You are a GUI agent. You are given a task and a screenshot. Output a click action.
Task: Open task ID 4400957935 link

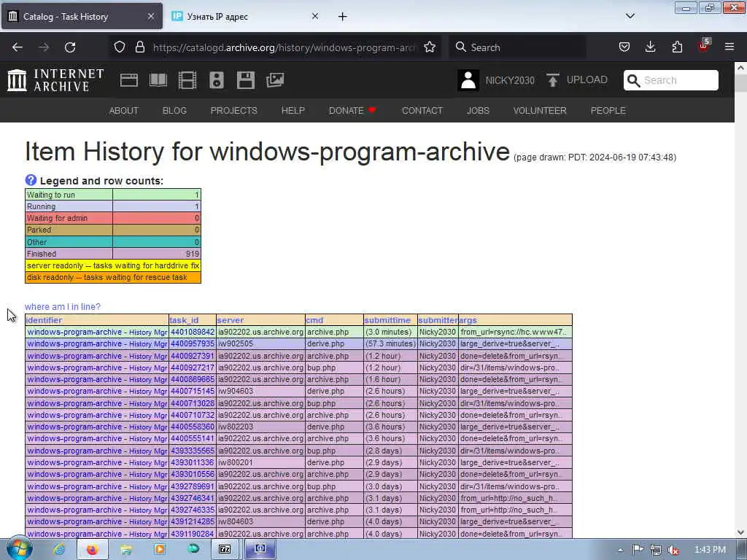(193, 344)
